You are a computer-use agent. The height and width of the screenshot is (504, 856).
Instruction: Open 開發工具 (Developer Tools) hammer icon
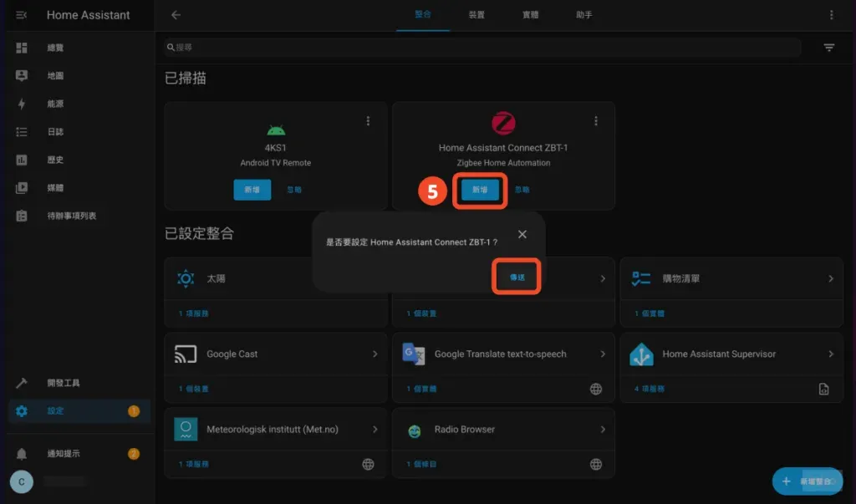click(20, 383)
